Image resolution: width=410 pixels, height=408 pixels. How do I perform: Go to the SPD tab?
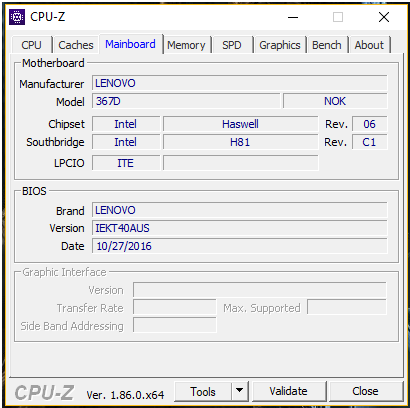(x=232, y=45)
